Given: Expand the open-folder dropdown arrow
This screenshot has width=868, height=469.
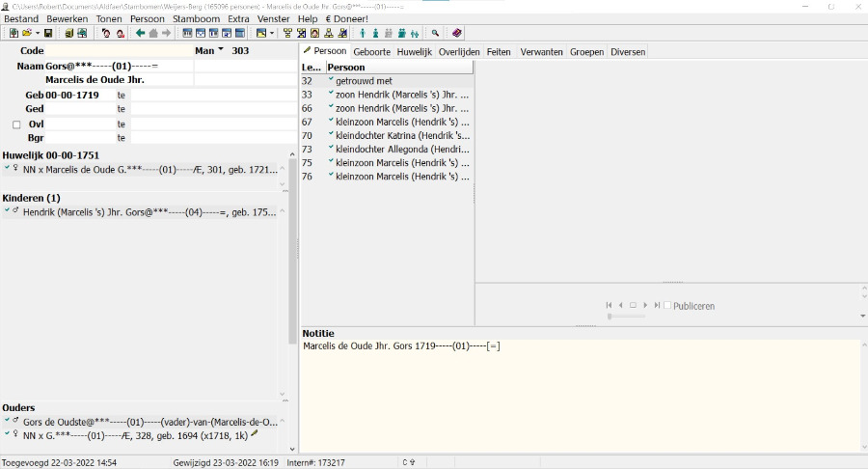Looking at the screenshot, I should click(x=37, y=34).
